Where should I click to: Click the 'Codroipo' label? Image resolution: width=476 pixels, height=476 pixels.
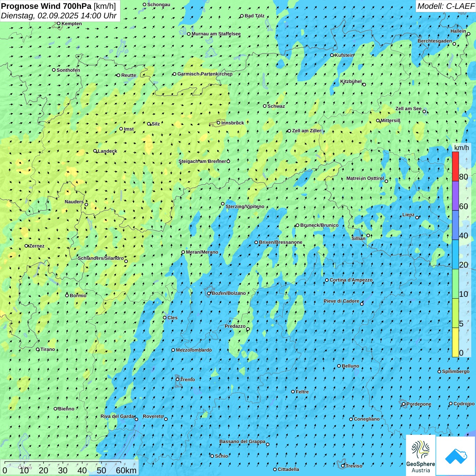pos(464,404)
